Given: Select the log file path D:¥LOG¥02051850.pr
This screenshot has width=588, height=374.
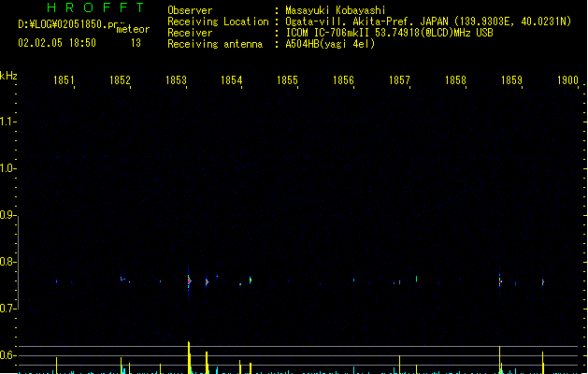Looking at the screenshot, I should point(68,24).
